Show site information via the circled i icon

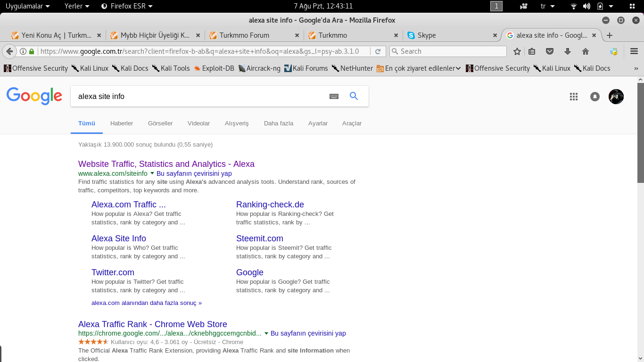(x=23, y=51)
